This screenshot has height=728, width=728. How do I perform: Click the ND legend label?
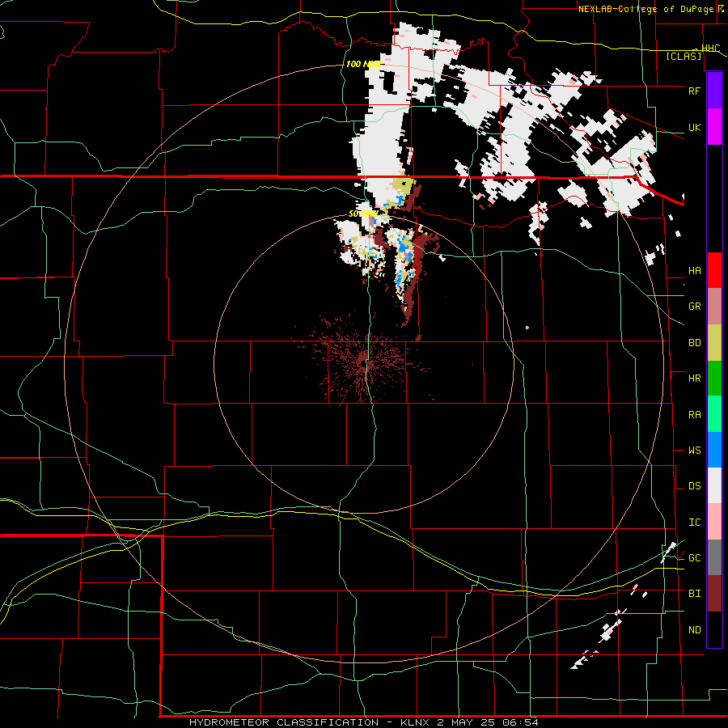(x=694, y=629)
